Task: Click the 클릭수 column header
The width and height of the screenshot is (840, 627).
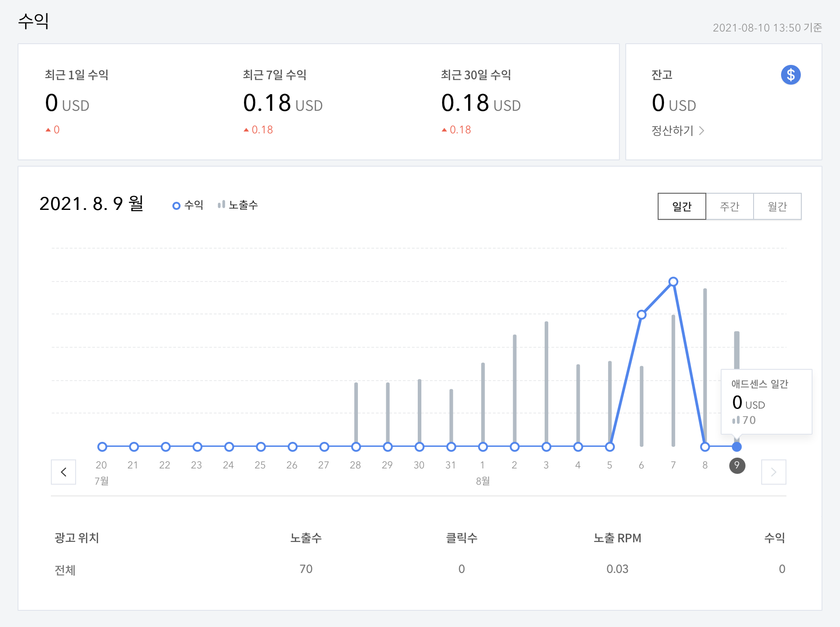Action: click(x=461, y=538)
